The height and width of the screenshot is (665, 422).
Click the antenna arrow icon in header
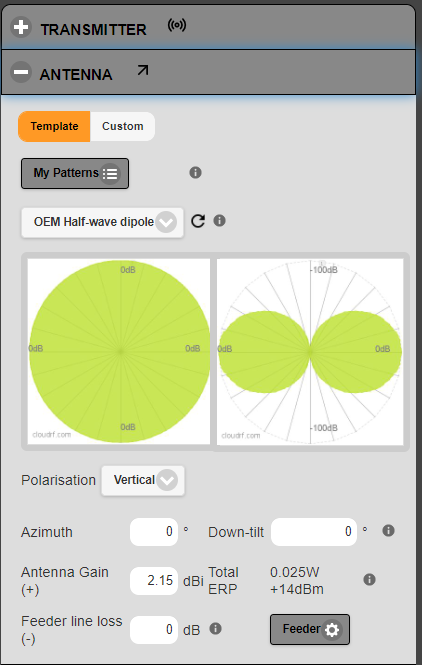click(x=143, y=70)
